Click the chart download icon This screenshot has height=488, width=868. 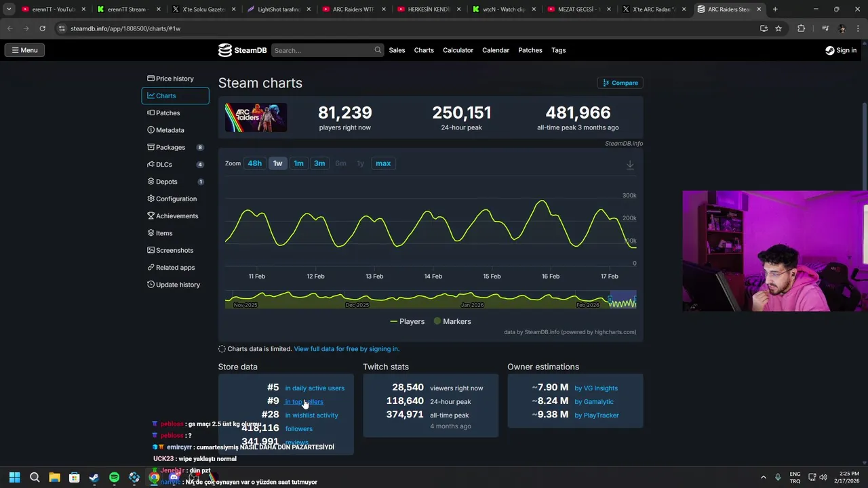[630, 165]
